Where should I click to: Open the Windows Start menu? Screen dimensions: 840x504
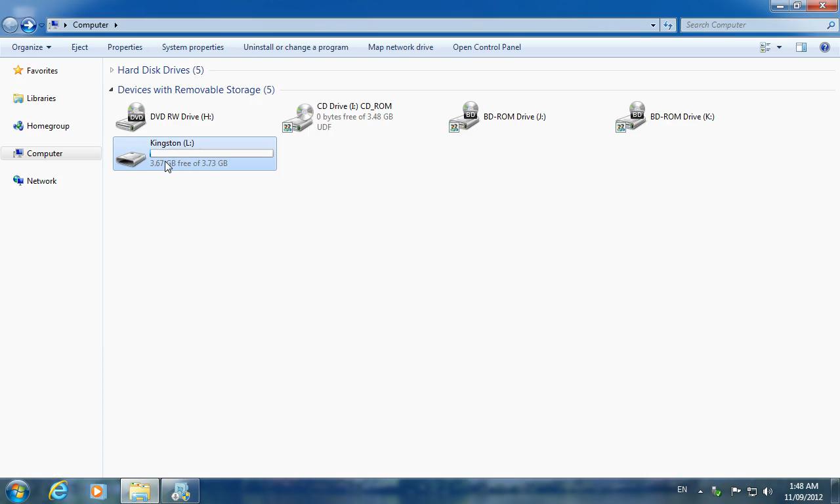[x=18, y=491]
